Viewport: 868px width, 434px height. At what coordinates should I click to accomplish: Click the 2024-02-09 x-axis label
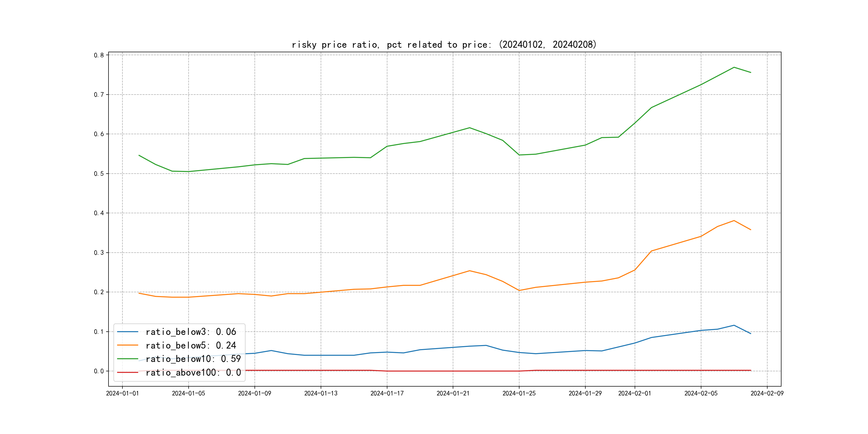767,394
